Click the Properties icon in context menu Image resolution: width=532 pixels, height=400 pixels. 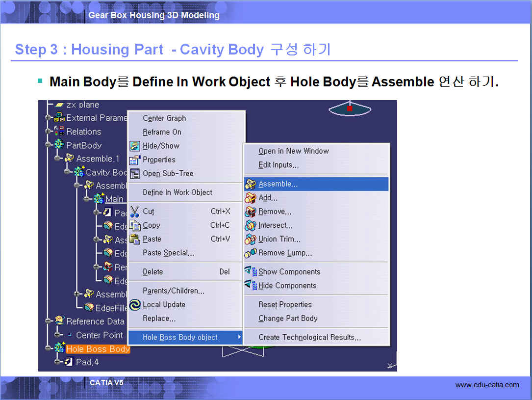[x=135, y=160]
